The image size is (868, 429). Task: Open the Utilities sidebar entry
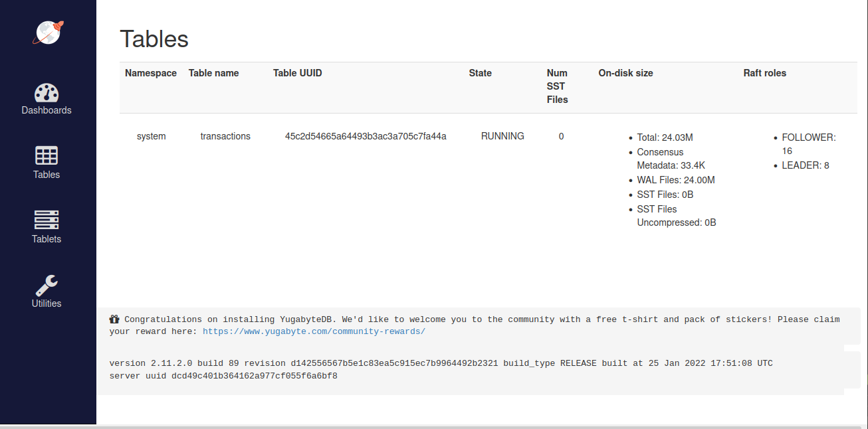pos(47,303)
